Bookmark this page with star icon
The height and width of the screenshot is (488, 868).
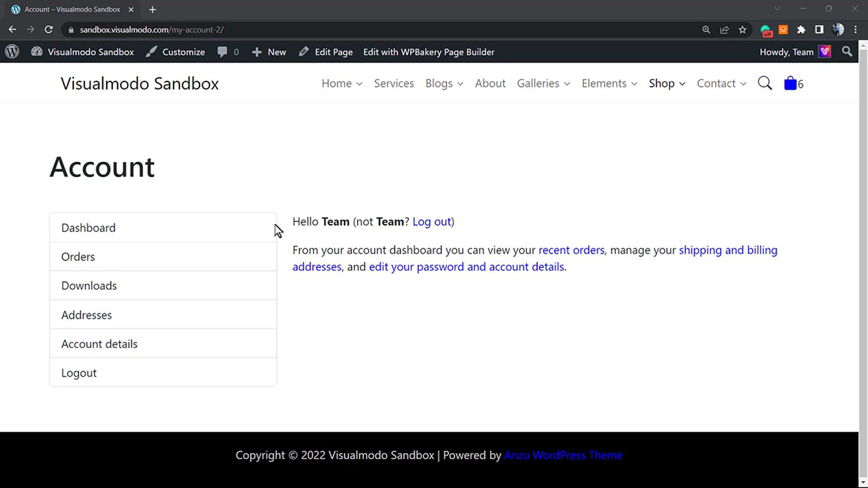[x=742, y=29]
